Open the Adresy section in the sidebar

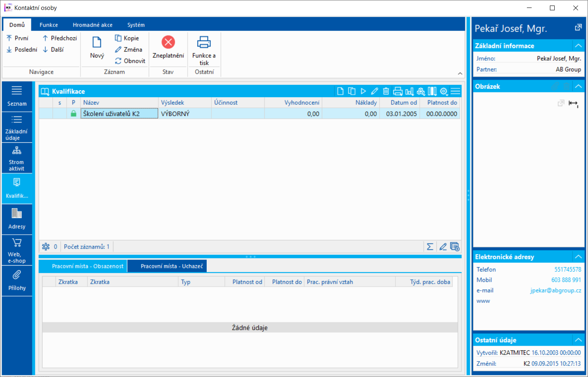[x=17, y=220]
